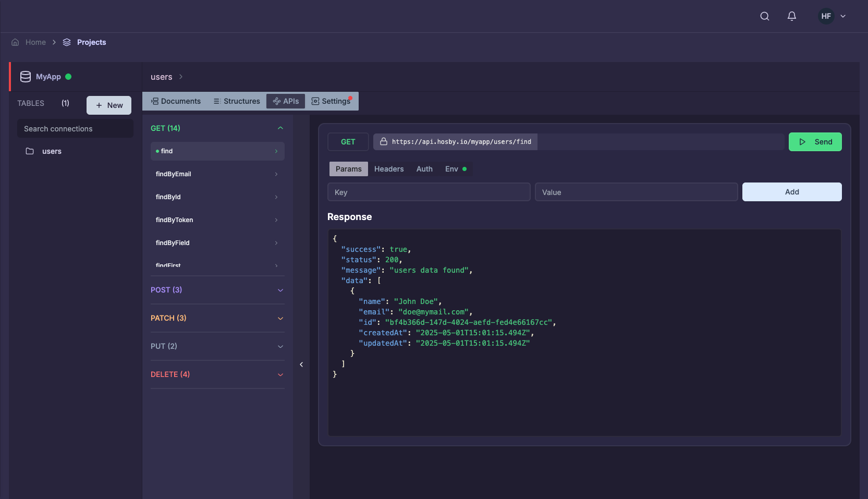This screenshot has width=868, height=499.
Task: Click the lock icon in URL bar
Action: pyautogui.click(x=384, y=142)
